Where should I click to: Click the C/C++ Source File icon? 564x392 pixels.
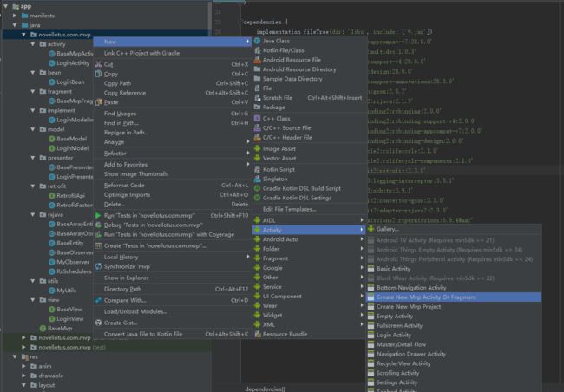click(x=257, y=127)
